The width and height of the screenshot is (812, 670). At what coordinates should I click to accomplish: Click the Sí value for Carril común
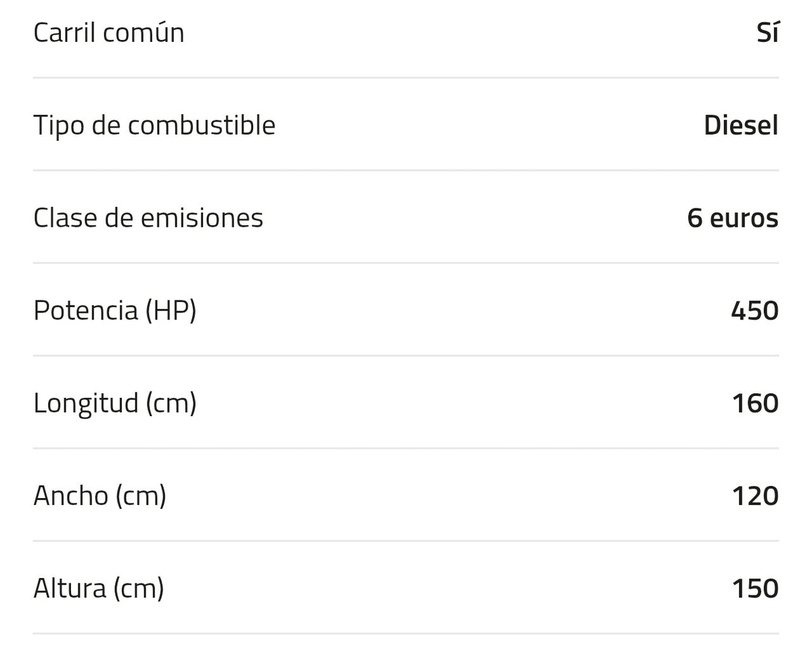pyautogui.click(x=767, y=32)
